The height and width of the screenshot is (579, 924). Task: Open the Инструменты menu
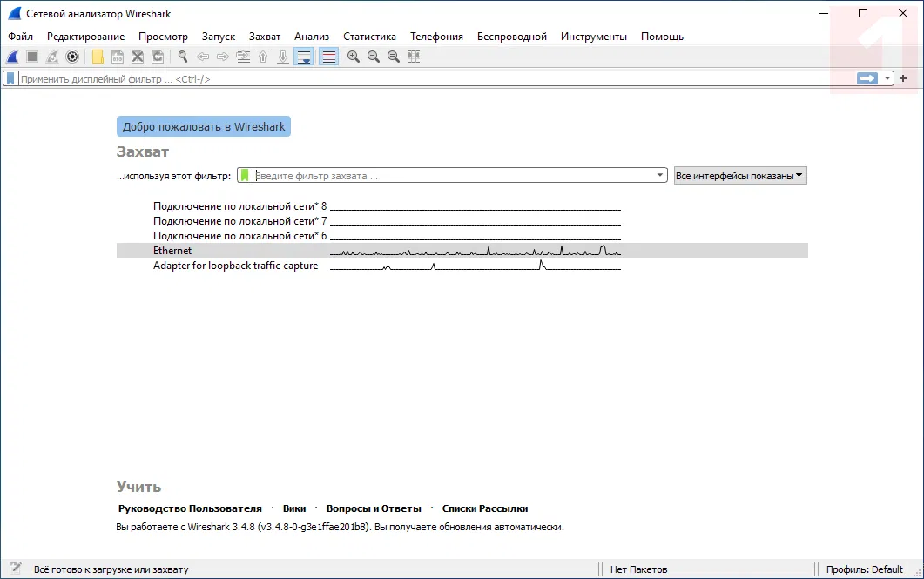click(594, 37)
